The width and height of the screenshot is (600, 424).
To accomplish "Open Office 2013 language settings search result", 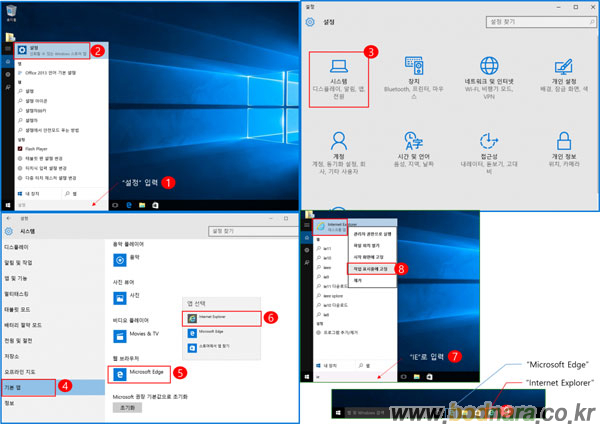I will (x=47, y=73).
